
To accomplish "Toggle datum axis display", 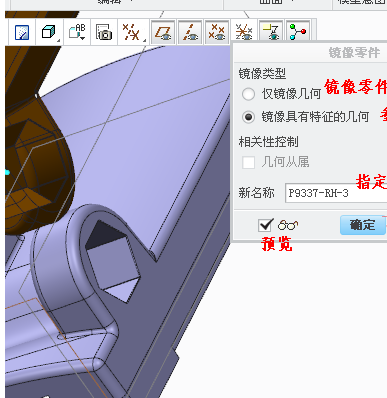I will click(190, 32).
